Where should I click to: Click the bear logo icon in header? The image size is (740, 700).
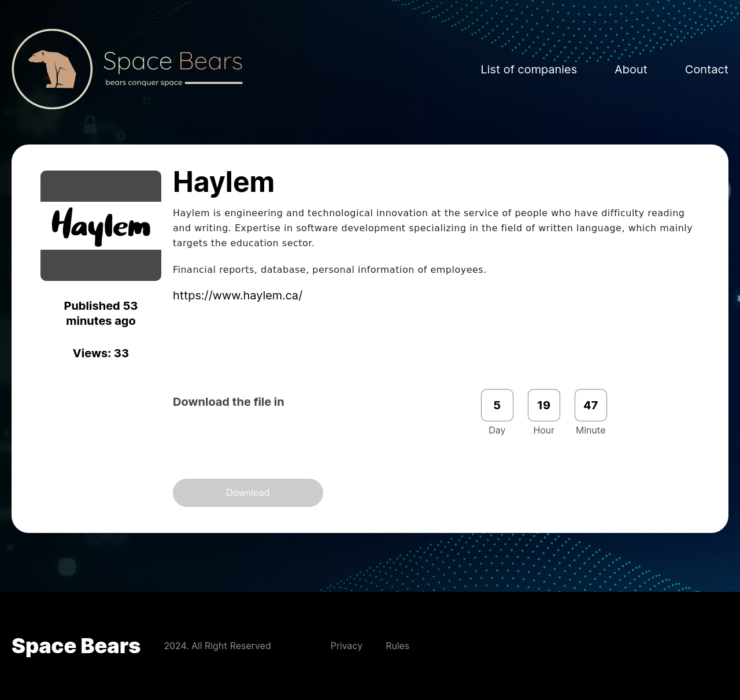point(52,69)
